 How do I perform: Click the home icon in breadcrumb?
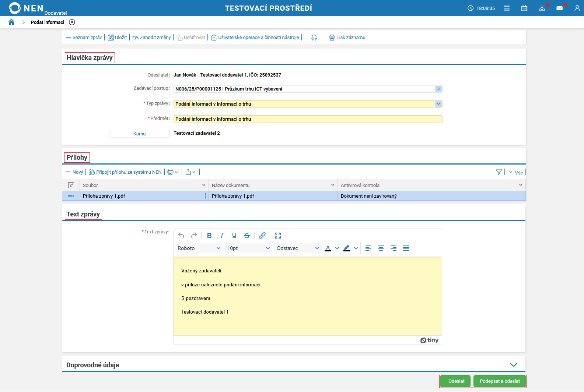(x=11, y=22)
